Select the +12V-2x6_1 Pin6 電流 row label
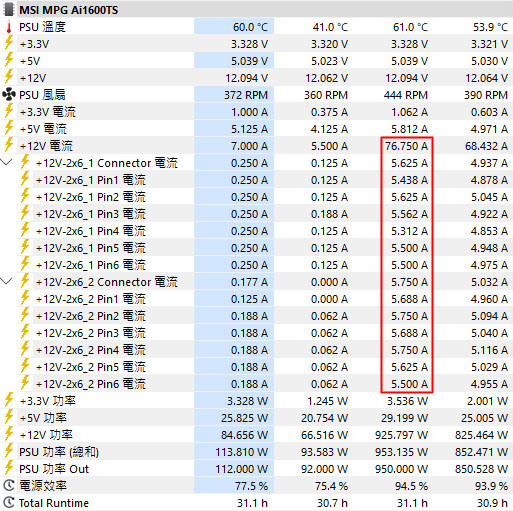 click(91, 265)
